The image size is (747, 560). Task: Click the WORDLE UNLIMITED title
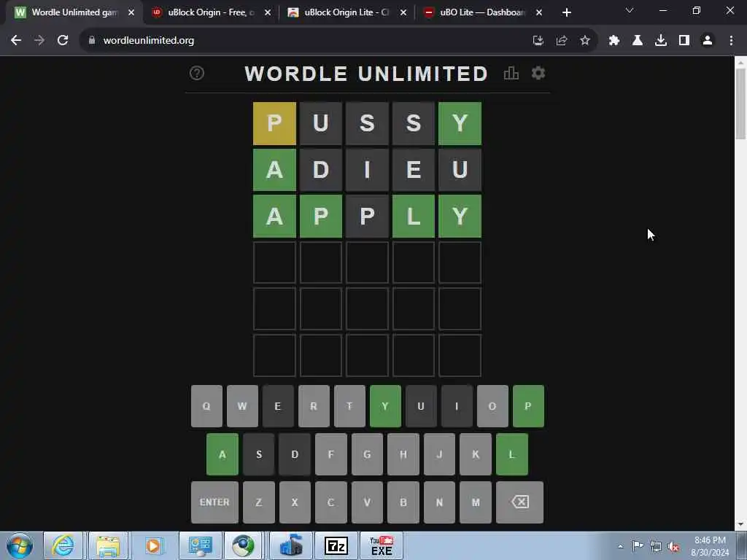pos(366,74)
